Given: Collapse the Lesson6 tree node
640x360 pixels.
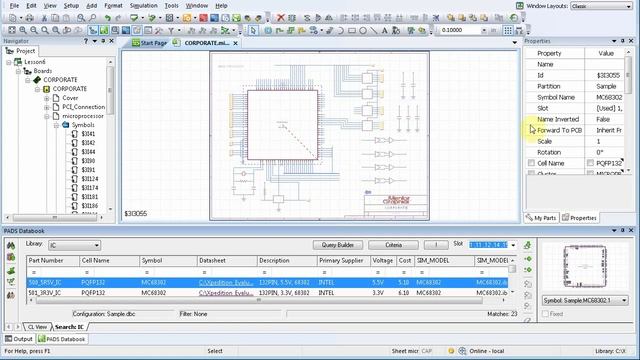Looking at the screenshot, I should click(9, 62).
